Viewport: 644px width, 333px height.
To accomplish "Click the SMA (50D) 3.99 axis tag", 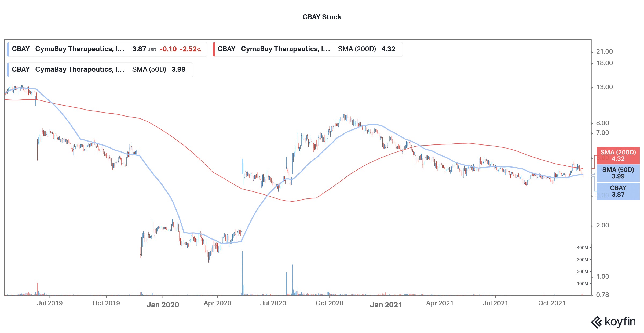I will click(618, 173).
